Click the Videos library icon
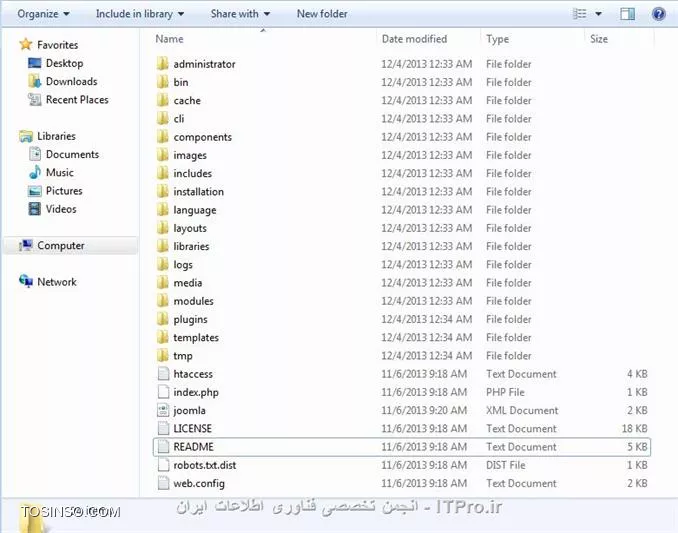The width and height of the screenshot is (678, 533). point(35,209)
